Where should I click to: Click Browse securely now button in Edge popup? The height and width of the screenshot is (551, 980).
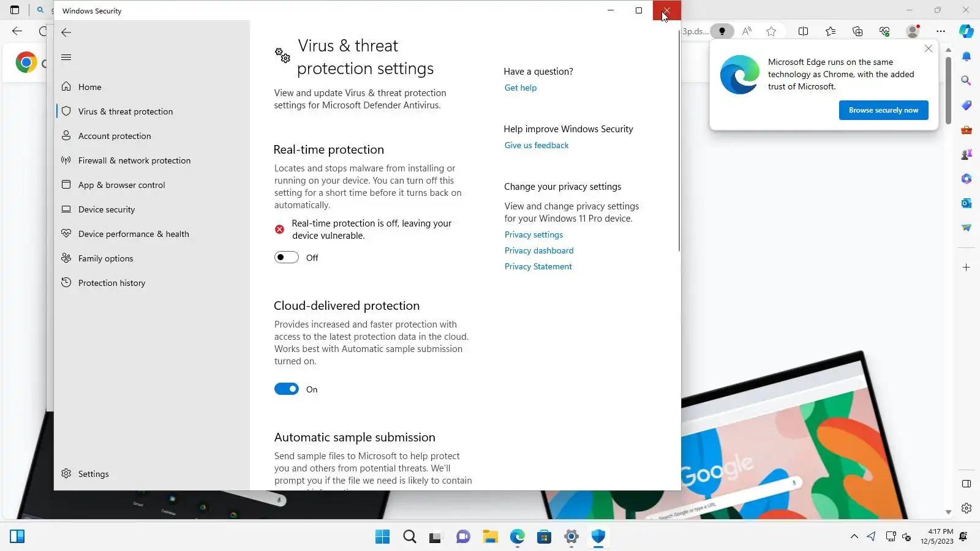883,110
